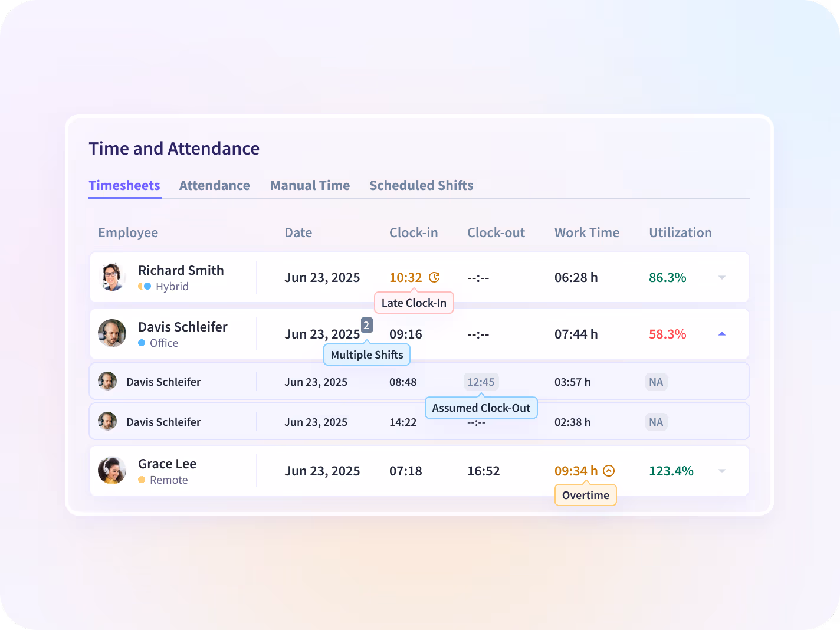Image resolution: width=840 pixels, height=630 pixels.
Task: Go to the Scheduled Shifts tab
Action: (x=421, y=185)
